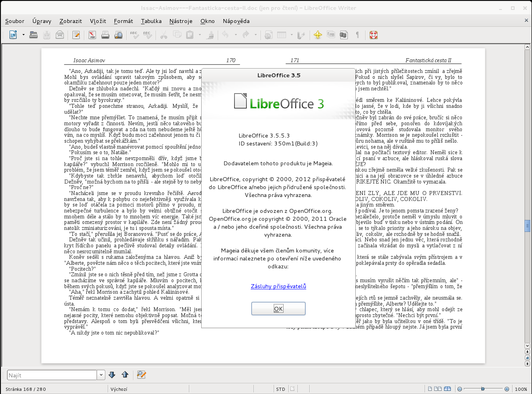
Task: Click the vertical scrollbar thumb
Action: (x=527, y=226)
